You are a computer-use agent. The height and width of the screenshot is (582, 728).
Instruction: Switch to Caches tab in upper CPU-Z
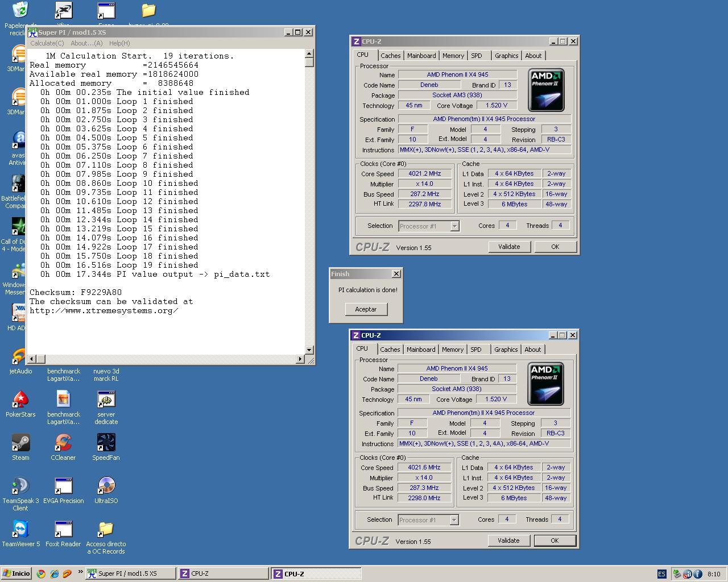[x=390, y=56]
